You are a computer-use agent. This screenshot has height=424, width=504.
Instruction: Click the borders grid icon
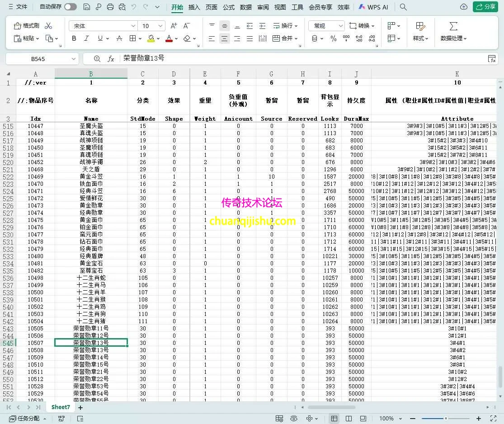point(132,38)
